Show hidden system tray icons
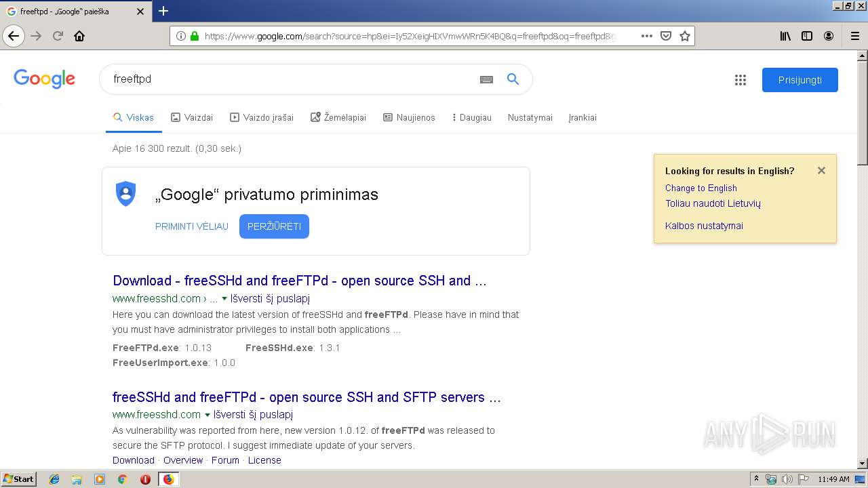868x488 pixels. 757,479
